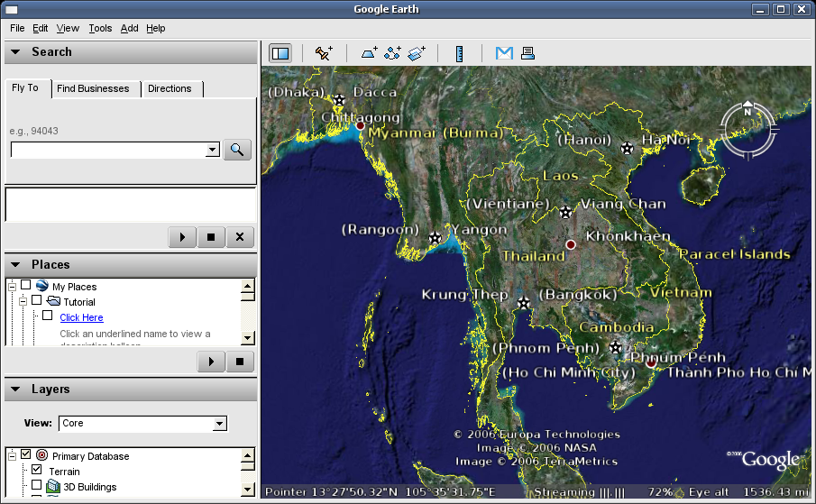Screen dimensions: 816x504
Task: Select the Fly To tab
Action: point(25,87)
